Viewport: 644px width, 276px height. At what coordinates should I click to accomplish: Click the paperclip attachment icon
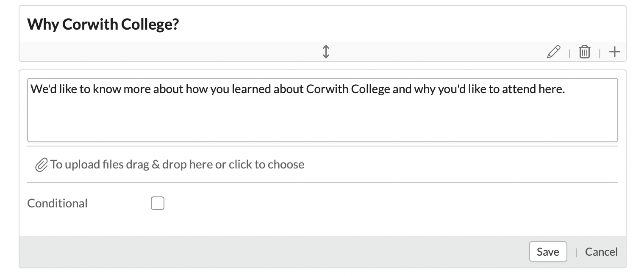(x=41, y=165)
